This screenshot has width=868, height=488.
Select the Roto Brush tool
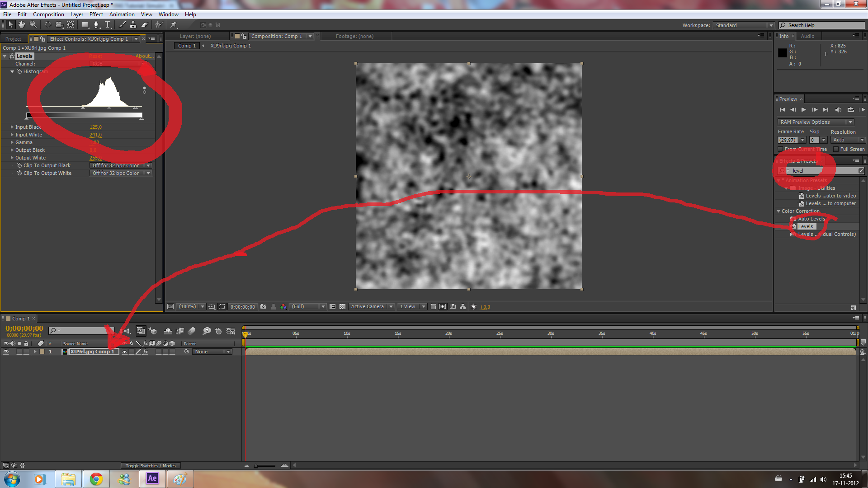click(159, 24)
